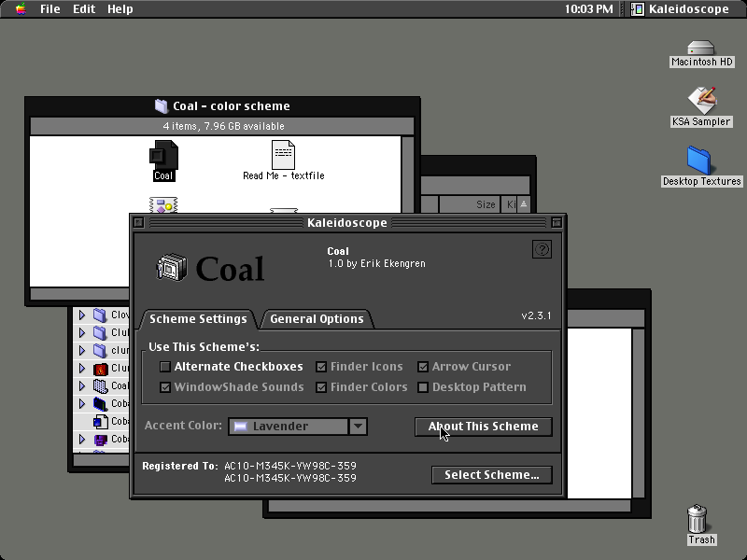Select the partially hidden scheme icon below Coal

point(163,204)
